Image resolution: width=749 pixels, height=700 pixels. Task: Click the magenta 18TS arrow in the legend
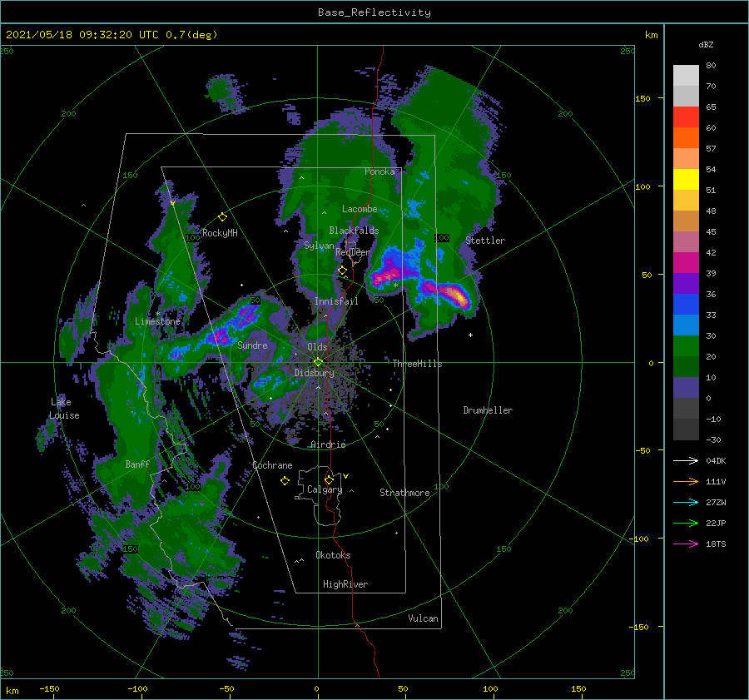click(686, 544)
